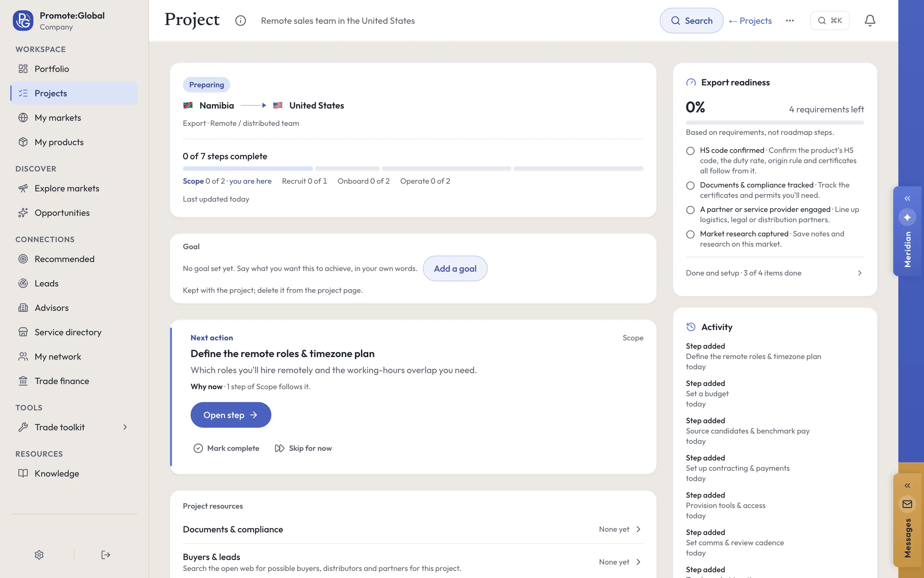Tick Market research captured circle
This screenshot has width=924, height=578.
(690, 234)
